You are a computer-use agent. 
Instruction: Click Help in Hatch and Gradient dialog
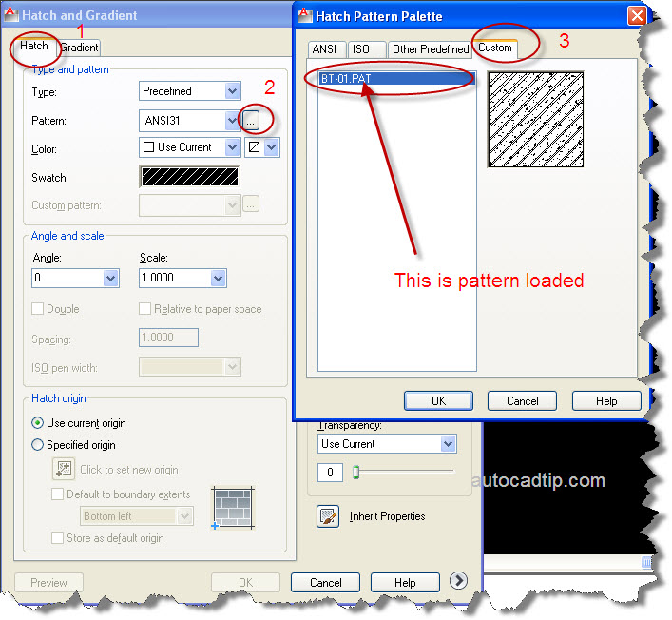405,582
